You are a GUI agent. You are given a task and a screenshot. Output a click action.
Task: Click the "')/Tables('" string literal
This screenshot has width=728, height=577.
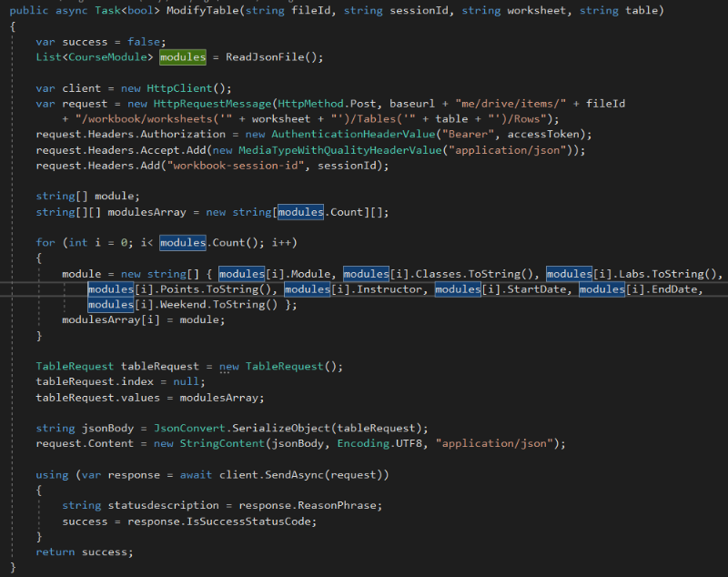pyautogui.click(x=373, y=119)
